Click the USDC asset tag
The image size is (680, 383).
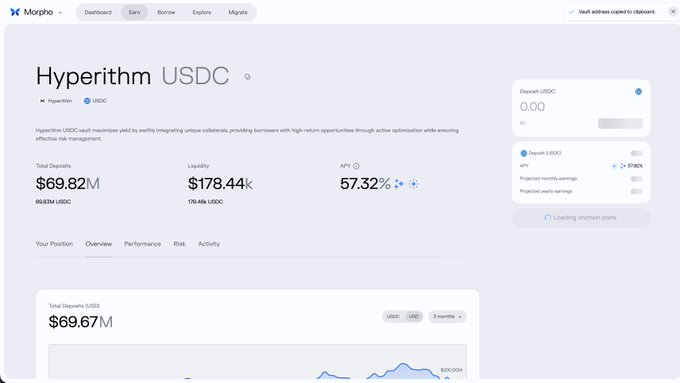95,101
